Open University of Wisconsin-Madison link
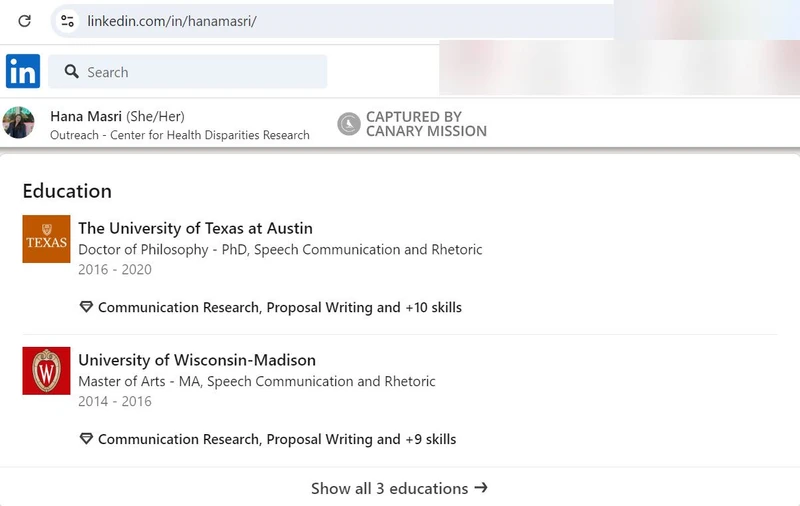This screenshot has width=800, height=506. pos(197,360)
